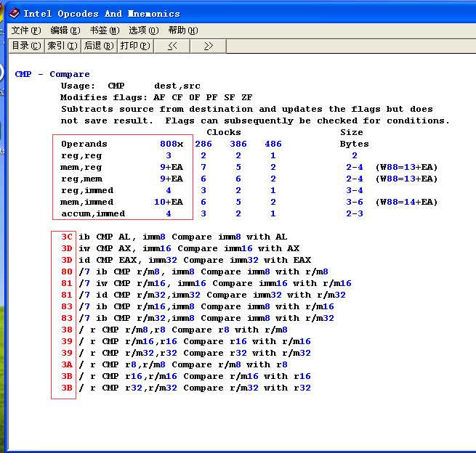
Task: Click 'Compare r/m8 with r8' description
Action: tap(230, 364)
